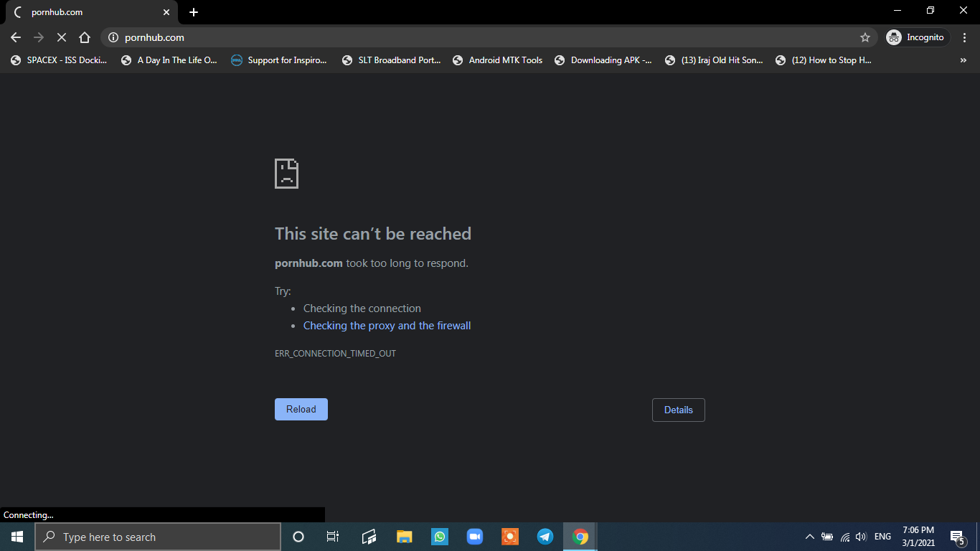This screenshot has width=980, height=551.
Task: Switch input language via ENG indicator
Action: point(883,537)
